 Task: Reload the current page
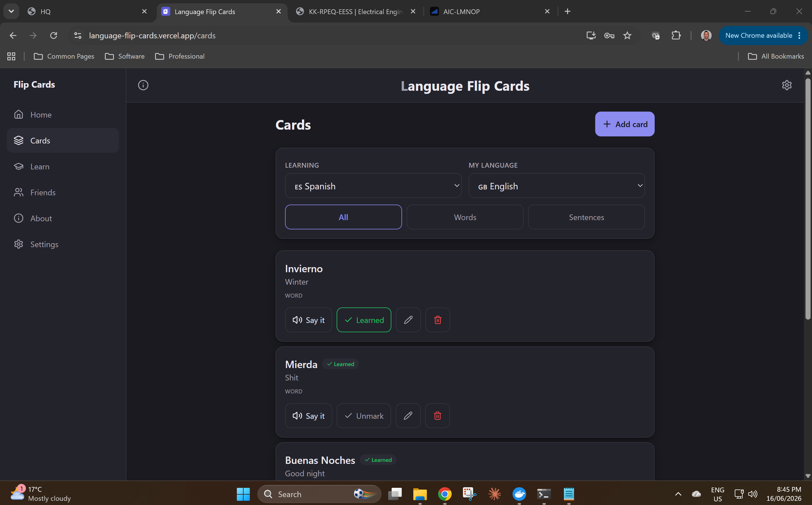coord(54,36)
